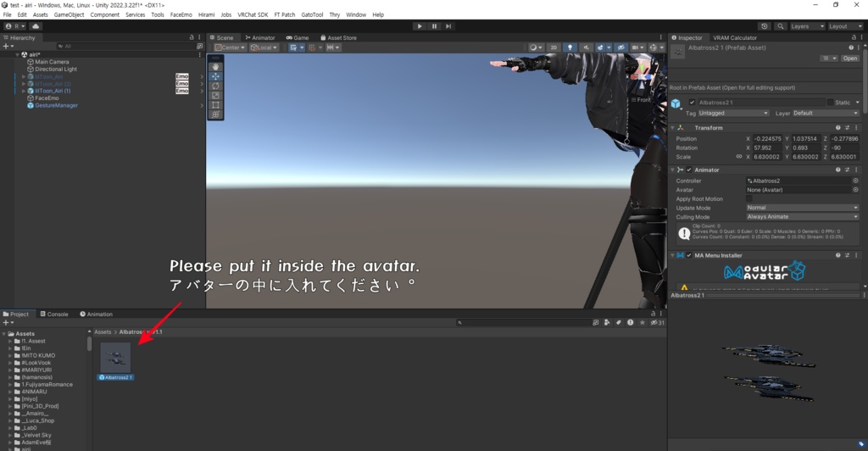Viewport: 868px width, 451px height.
Task: Toggle the Animator component enabled checkbox
Action: click(689, 170)
